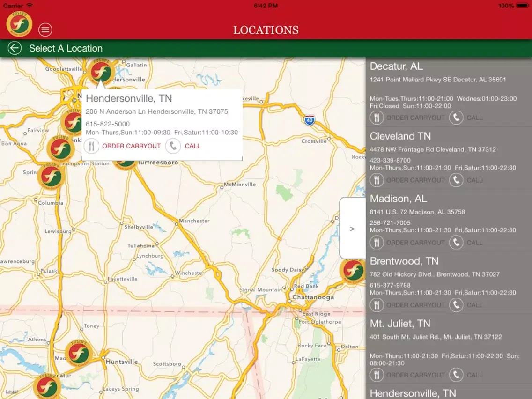
Task: Tap the fork icon for Madison, AL
Action: tap(377, 243)
